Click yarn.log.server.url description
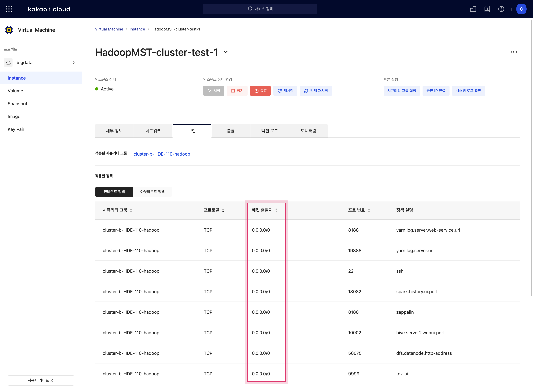 pyautogui.click(x=415, y=251)
